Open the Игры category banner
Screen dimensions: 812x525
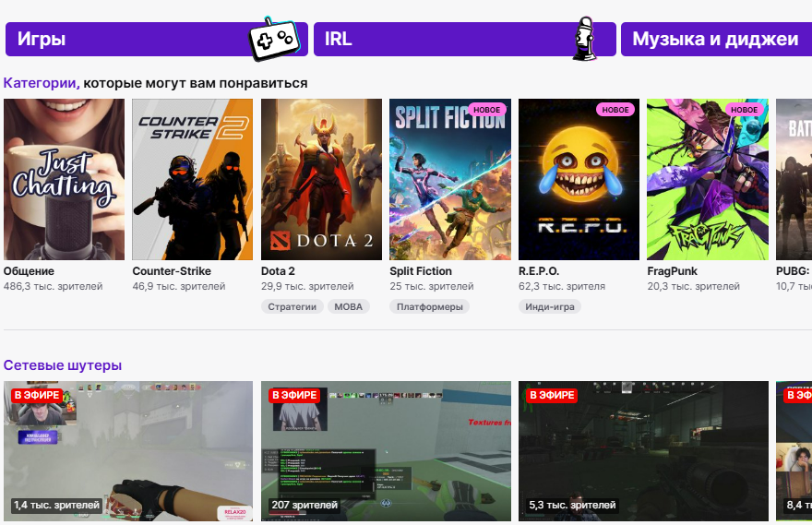click(x=156, y=39)
